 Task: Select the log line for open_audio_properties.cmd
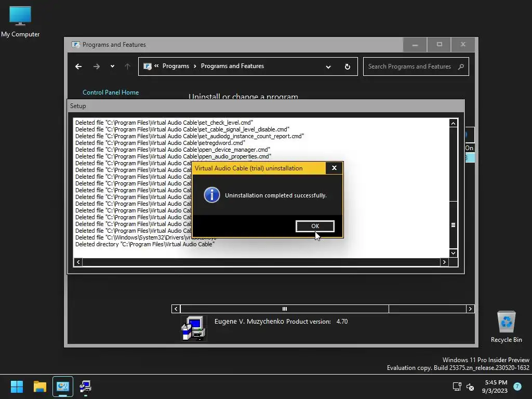[x=173, y=156]
